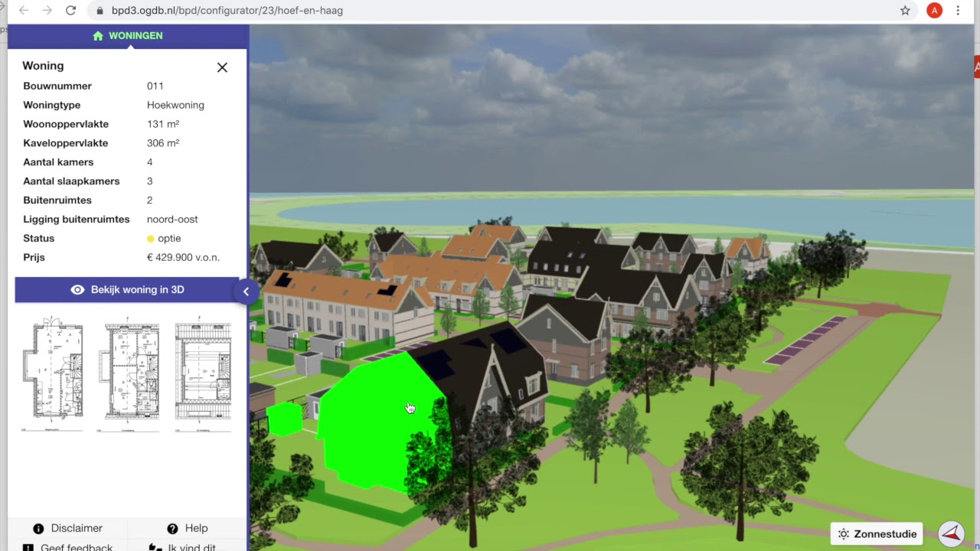Open the Zonnestudie sun icon
The height and width of the screenshot is (551, 980).
[843, 533]
